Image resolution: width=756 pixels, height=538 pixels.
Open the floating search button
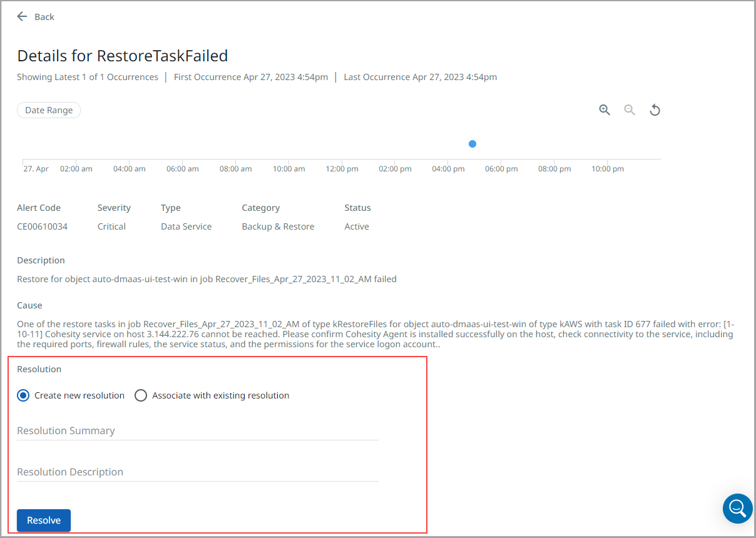(x=737, y=508)
